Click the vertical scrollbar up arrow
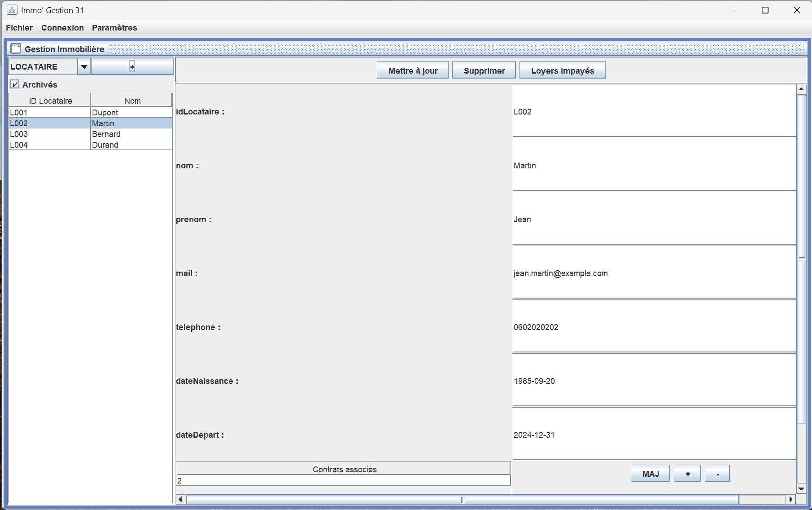 coord(801,89)
